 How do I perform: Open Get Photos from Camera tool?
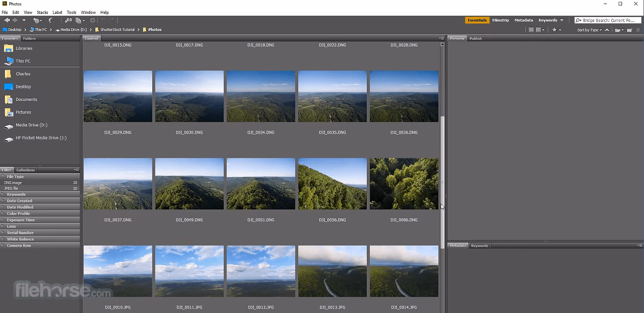tap(68, 20)
